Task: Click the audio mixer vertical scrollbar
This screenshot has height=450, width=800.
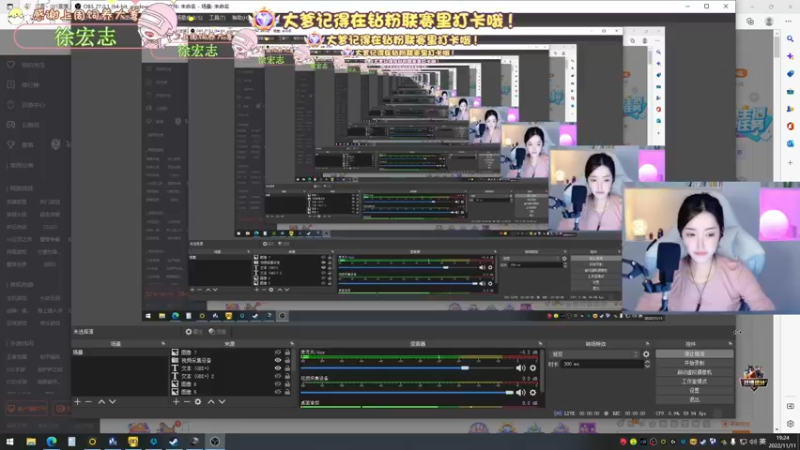Action: point(542,372)
